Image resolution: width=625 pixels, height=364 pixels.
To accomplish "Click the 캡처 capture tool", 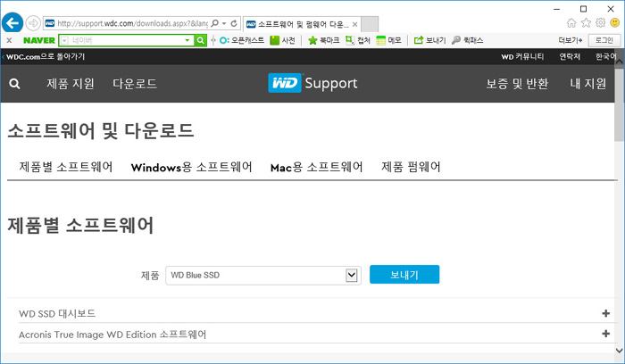I will [357, 40].
